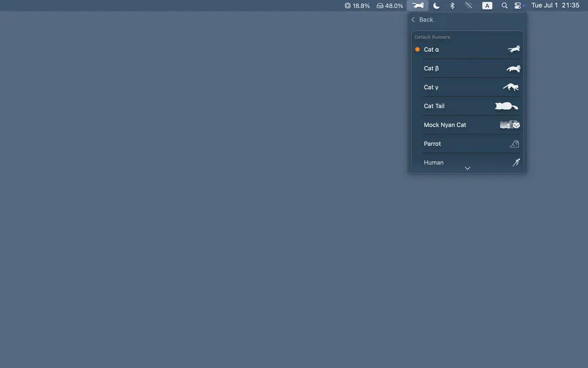The image size is (588, 368).
Task: Click the RunCat running cat menu bar icon
Action: click(417, 5)
